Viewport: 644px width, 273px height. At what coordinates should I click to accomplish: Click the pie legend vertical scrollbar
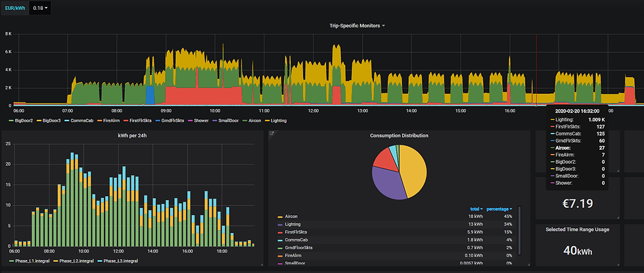(x=519, y=230)
